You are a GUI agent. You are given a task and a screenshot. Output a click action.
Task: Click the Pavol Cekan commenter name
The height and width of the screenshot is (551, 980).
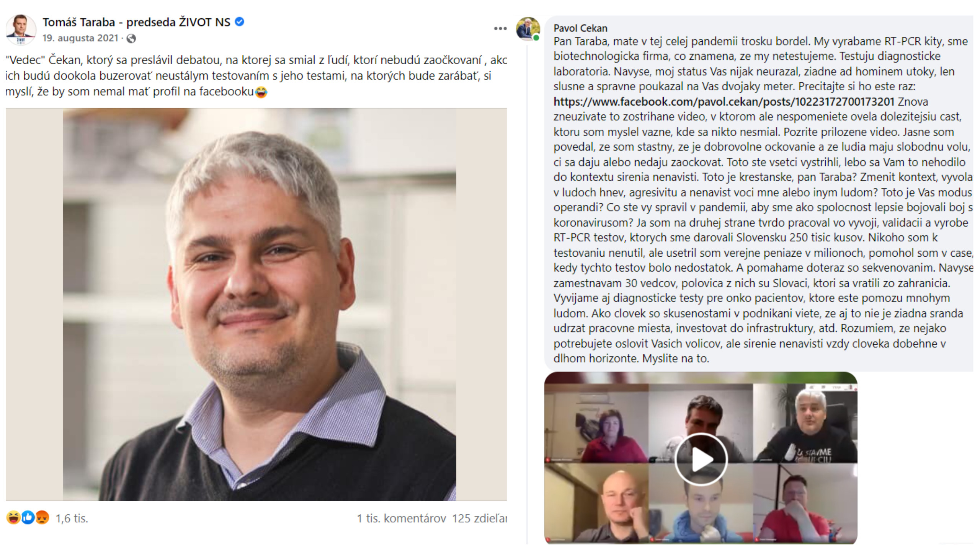[x=580, y=28]
